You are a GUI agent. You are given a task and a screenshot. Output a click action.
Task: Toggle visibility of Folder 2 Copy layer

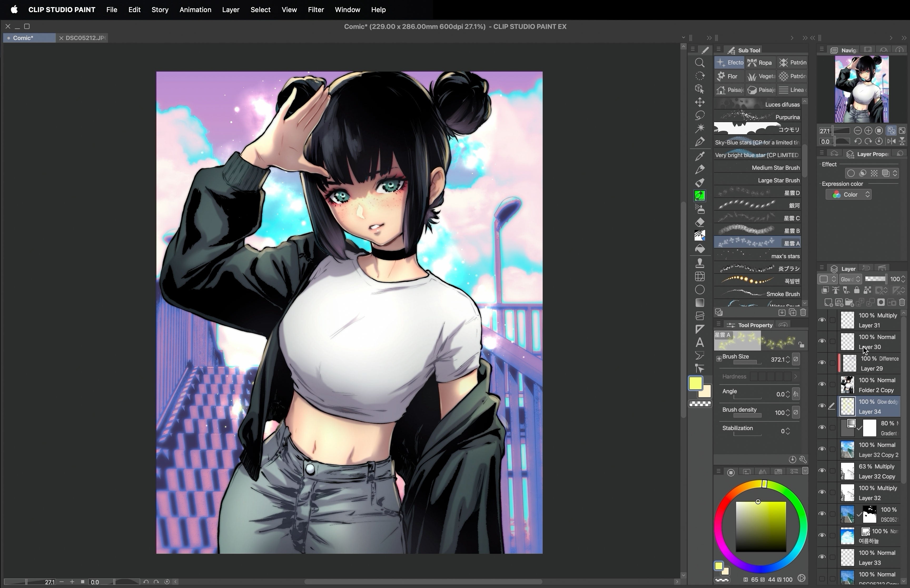pyautogui.click(x=822, y=385)
